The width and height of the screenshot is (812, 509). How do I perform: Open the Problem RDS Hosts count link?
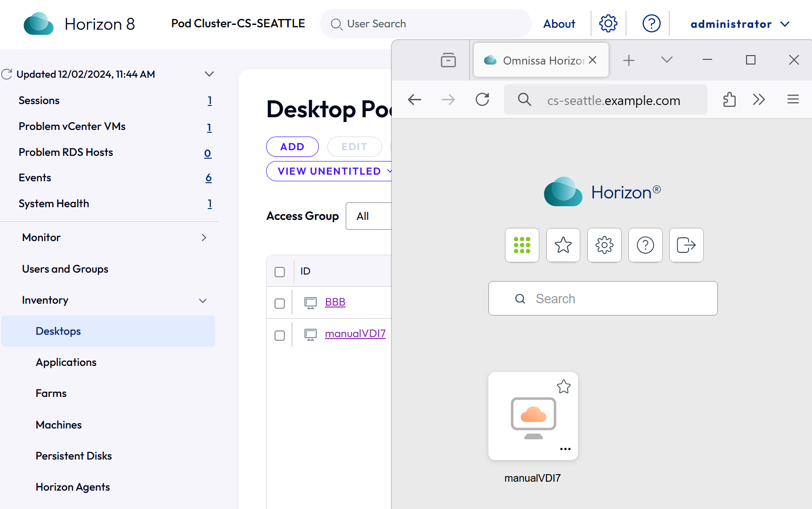click(208, 153)
